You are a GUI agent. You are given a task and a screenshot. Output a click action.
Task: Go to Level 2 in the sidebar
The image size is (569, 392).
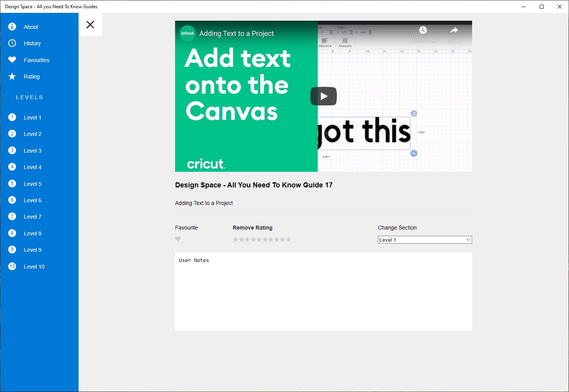coord(32,134)
